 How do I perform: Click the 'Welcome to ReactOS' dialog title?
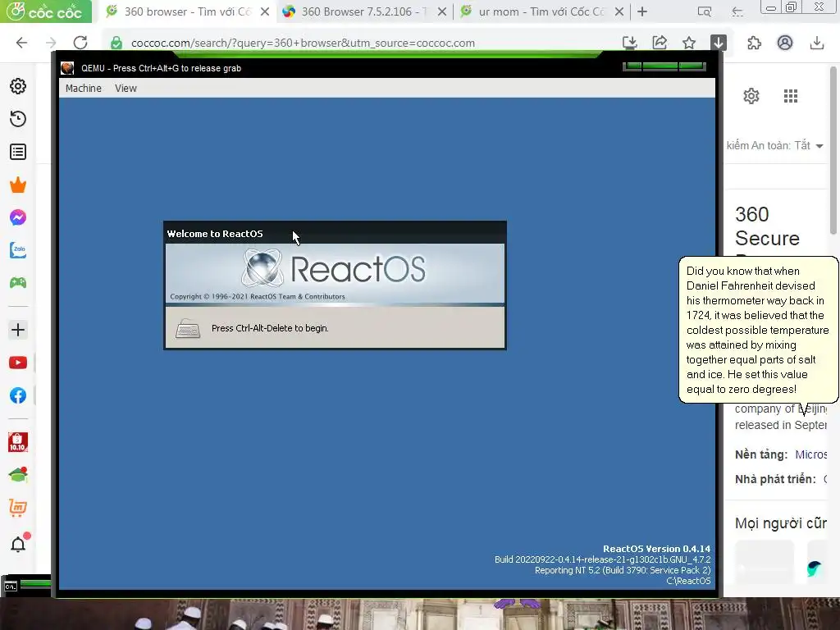pos(215,234)
